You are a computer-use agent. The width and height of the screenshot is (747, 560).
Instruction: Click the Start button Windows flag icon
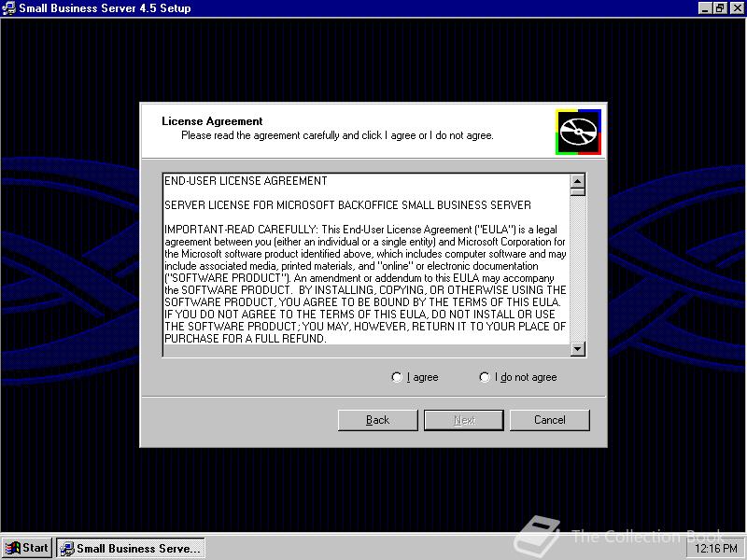point(13,549)
